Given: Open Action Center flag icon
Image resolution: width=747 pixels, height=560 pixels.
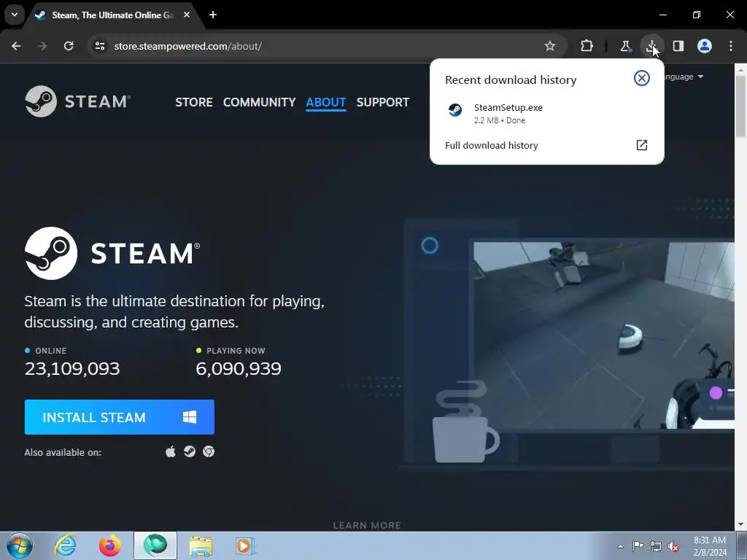Looking at the screenshot, I should tap(638, 545).
